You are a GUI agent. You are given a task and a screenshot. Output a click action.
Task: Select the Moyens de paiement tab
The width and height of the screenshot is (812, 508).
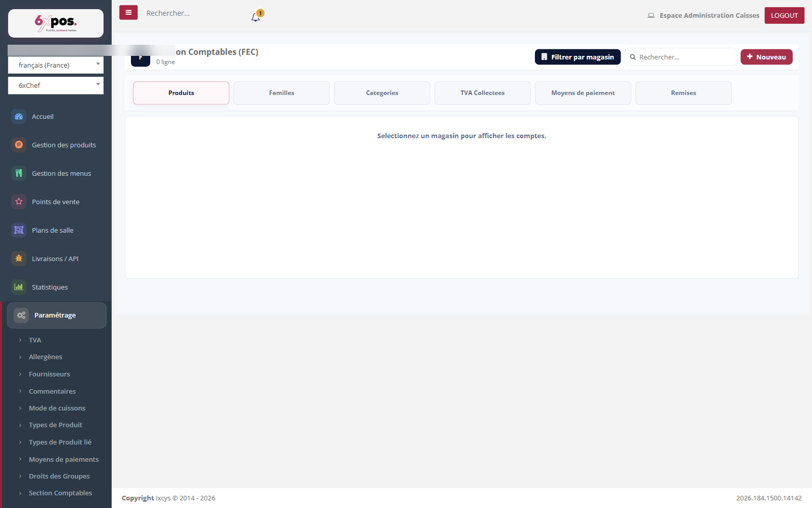point(583,93)
